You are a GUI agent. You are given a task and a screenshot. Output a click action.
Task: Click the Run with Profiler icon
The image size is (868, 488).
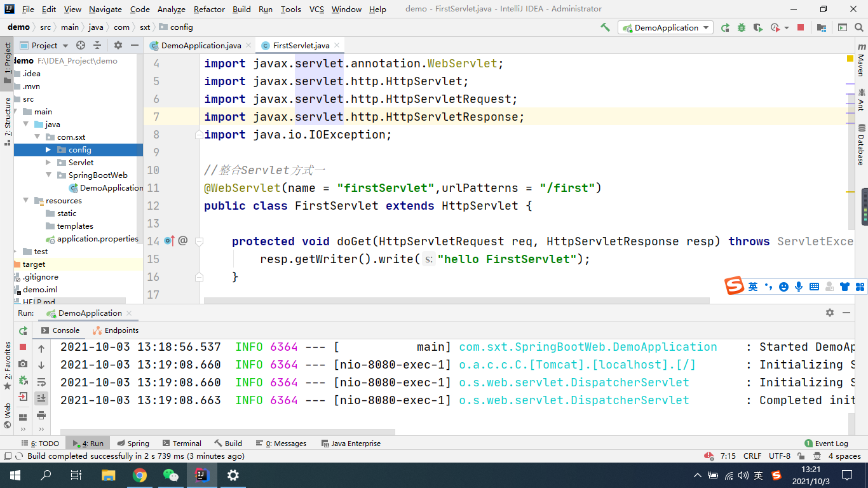pos(775,27)
